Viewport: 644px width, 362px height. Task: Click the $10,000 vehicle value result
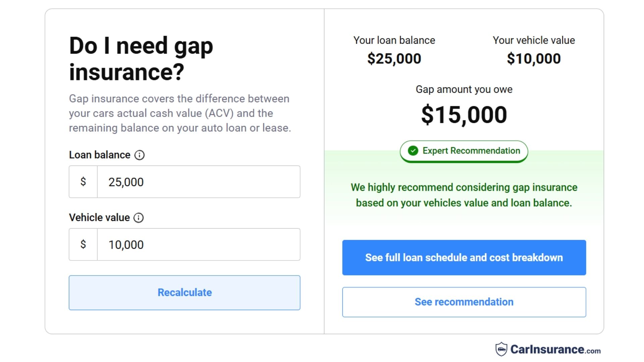click(x=534, y=59)
